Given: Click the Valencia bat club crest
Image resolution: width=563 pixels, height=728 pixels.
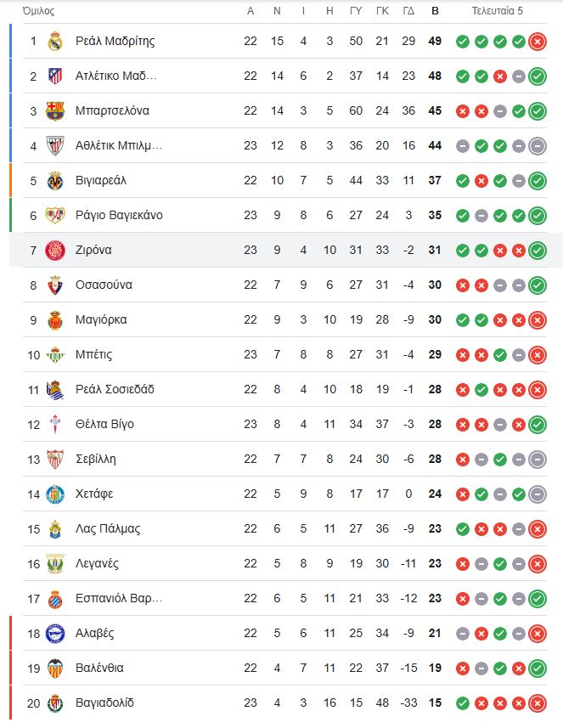Looking at the screenshot, I should [55, 668].
